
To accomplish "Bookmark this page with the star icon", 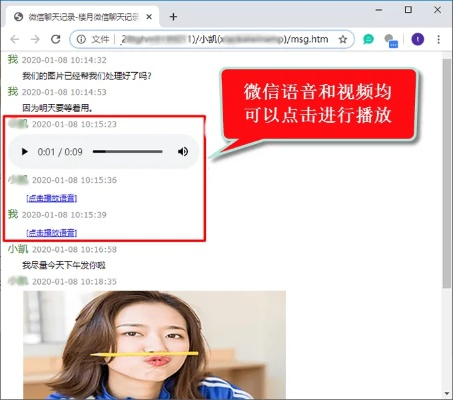I will (343, 40).
